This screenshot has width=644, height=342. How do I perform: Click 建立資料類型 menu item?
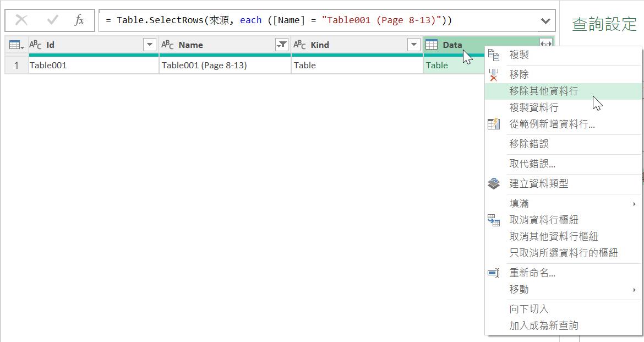[538, 183]
